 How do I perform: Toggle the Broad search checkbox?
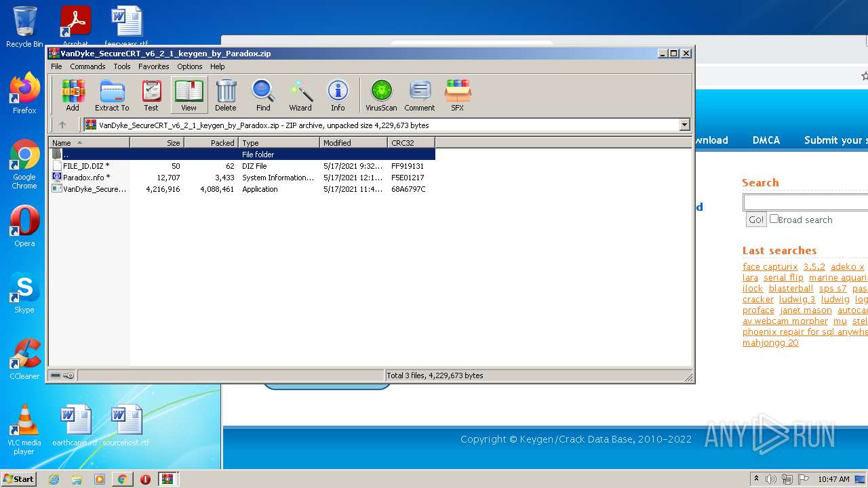click(774, 219)
